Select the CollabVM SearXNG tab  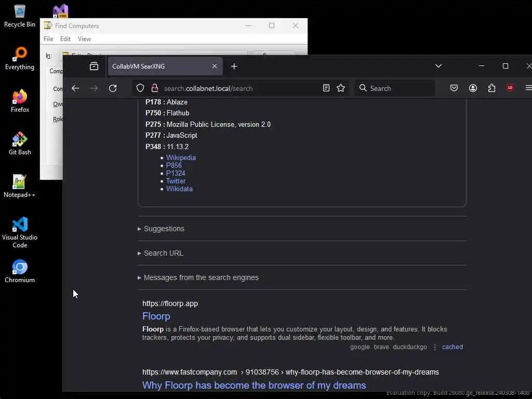(165, 66)
